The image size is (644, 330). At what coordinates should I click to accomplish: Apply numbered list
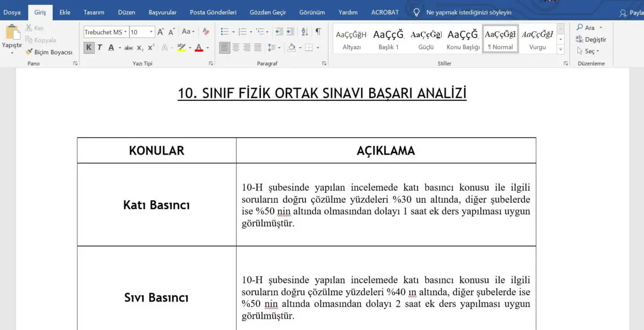[243, 32]
